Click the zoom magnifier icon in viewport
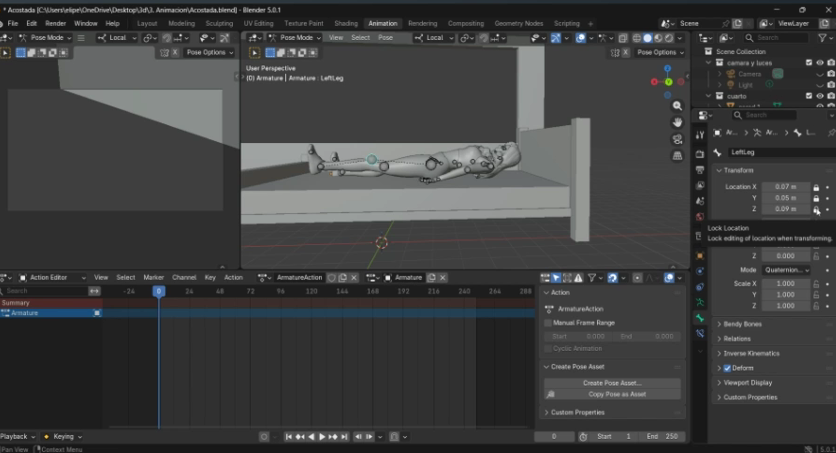The width and height of the screenshot is (836, 453). click(678, 106)
